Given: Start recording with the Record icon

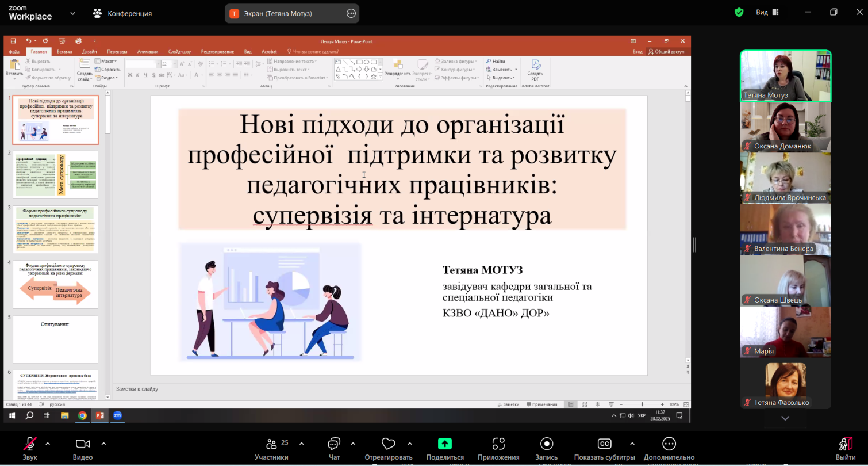Looking at the screenshot, I should tap(546, 444).
